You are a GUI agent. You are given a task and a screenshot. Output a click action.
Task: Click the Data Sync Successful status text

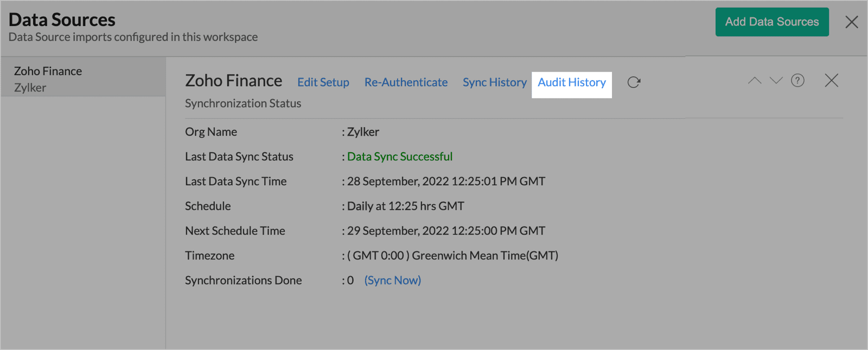point(399,157)
